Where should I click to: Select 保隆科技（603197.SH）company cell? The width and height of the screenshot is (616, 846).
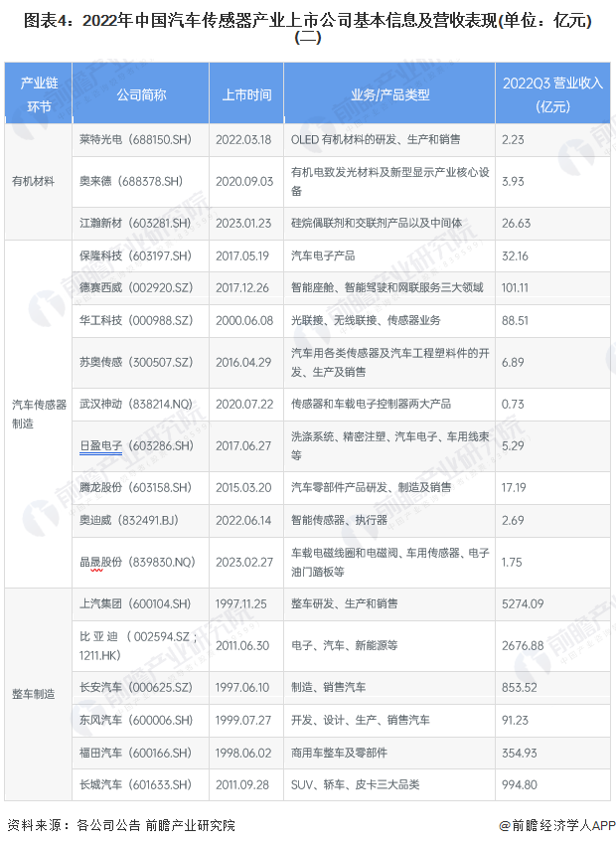(141, 256)
